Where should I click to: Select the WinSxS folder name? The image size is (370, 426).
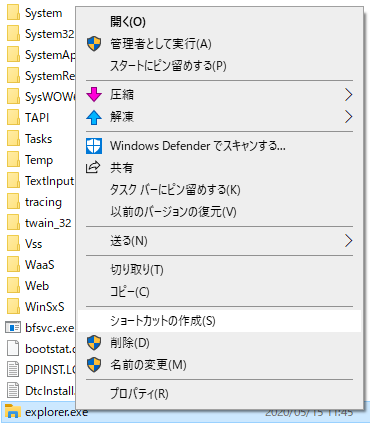point(45,307)
